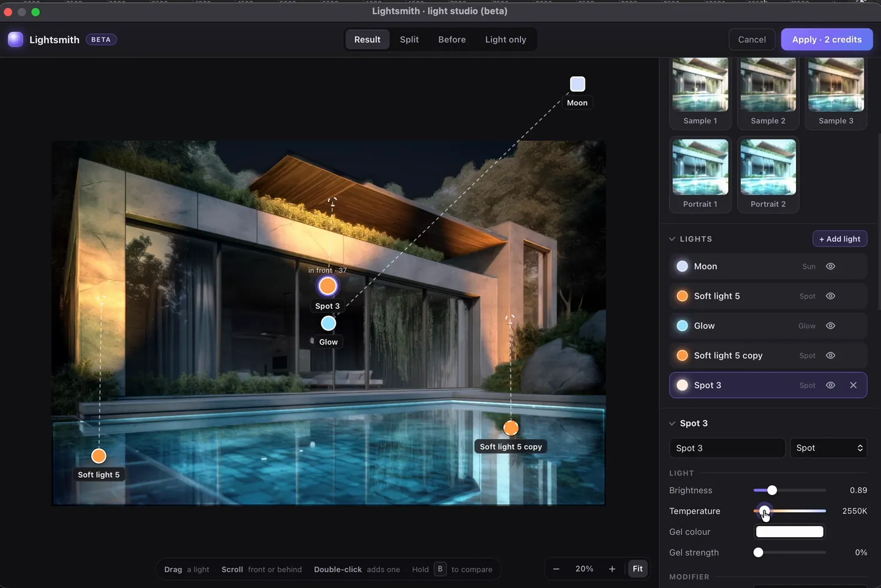The image size is (881, 588).
Task: Apply the Sample 3 preset thumbnail
Action: pyautogui.click(x=836, y=93)
